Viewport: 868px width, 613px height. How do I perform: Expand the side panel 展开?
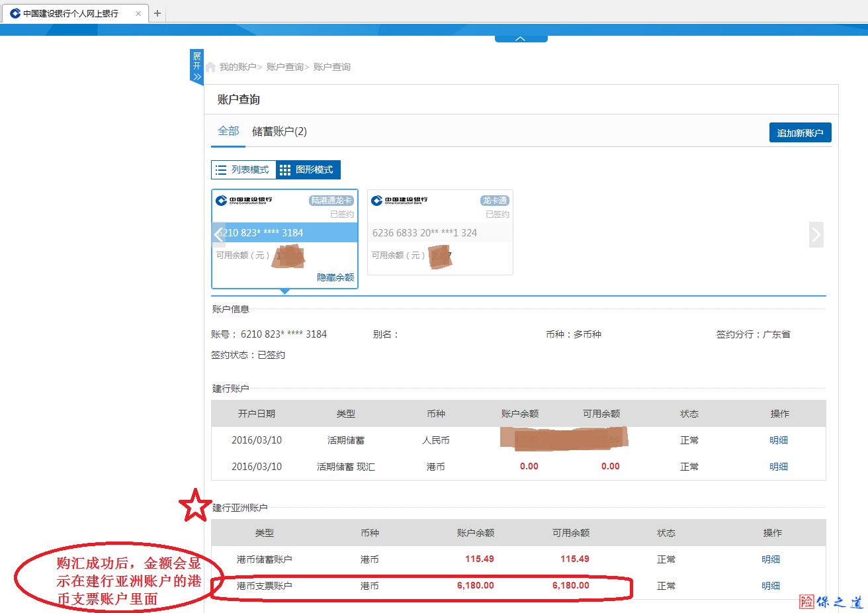[196, 67]
